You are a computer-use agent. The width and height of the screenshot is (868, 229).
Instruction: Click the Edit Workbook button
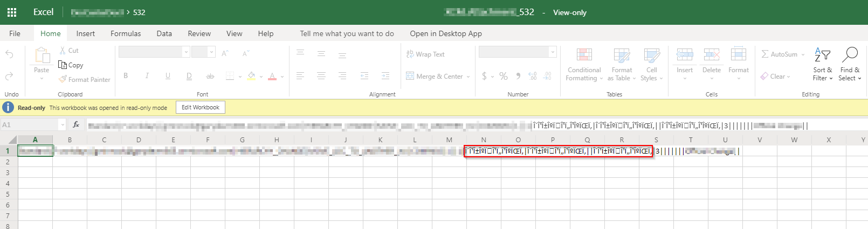[x=201, y=107]
